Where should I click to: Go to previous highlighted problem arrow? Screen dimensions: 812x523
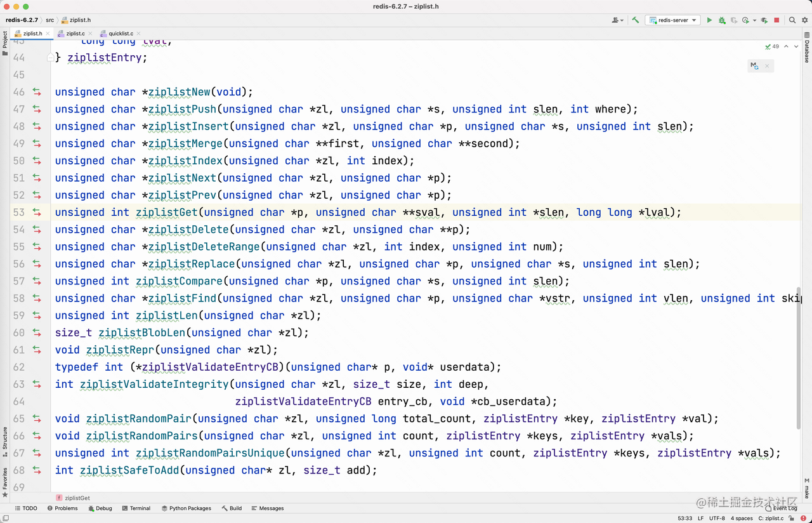pos(787,46)
